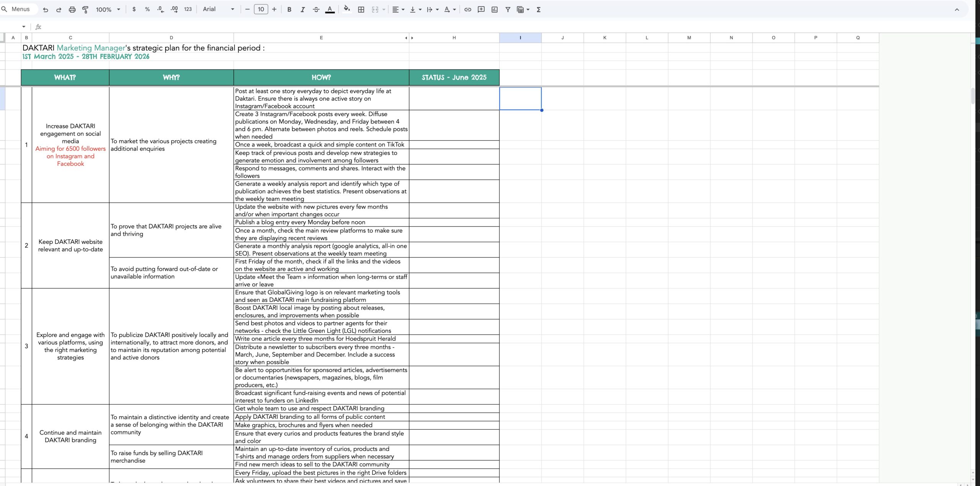Select the STATUS - June 2025 header
The width and height of the screenshot is (980, 486).
pos(454,77)
